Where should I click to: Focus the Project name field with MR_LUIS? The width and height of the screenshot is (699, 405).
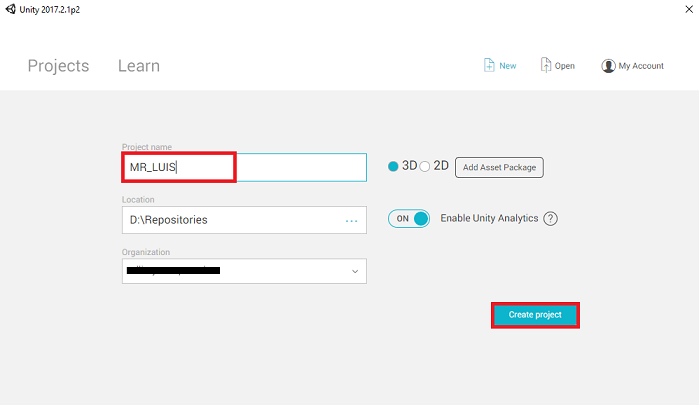244,167
